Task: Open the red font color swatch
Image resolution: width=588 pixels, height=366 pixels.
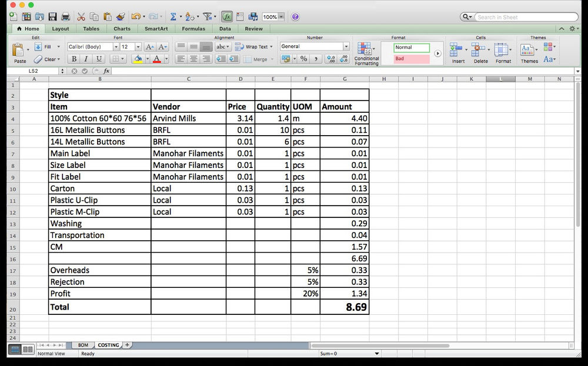Action: (x=156, y=59)
